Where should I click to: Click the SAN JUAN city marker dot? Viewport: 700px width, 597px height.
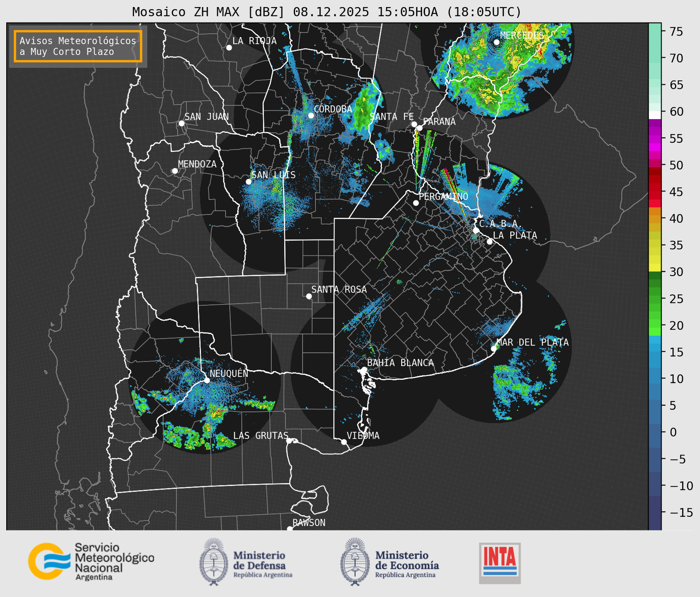tap(182, 123)
